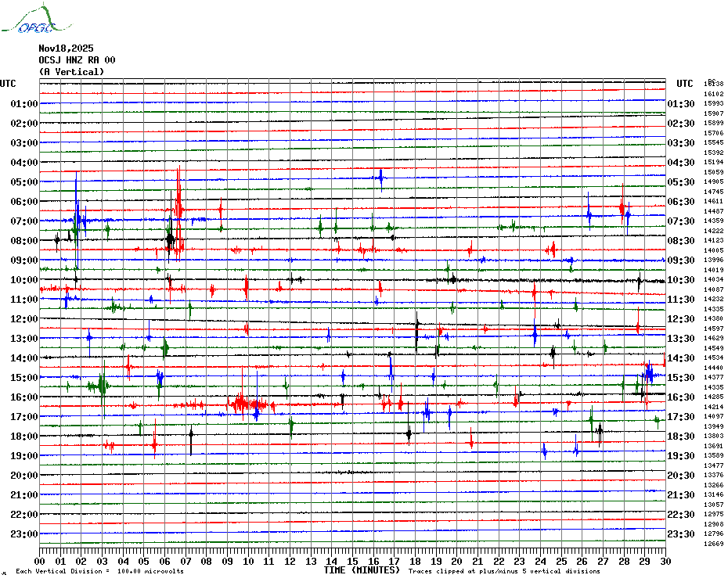Click the TIME (MINUTES) axis title
728x582 pixels.
362,570
